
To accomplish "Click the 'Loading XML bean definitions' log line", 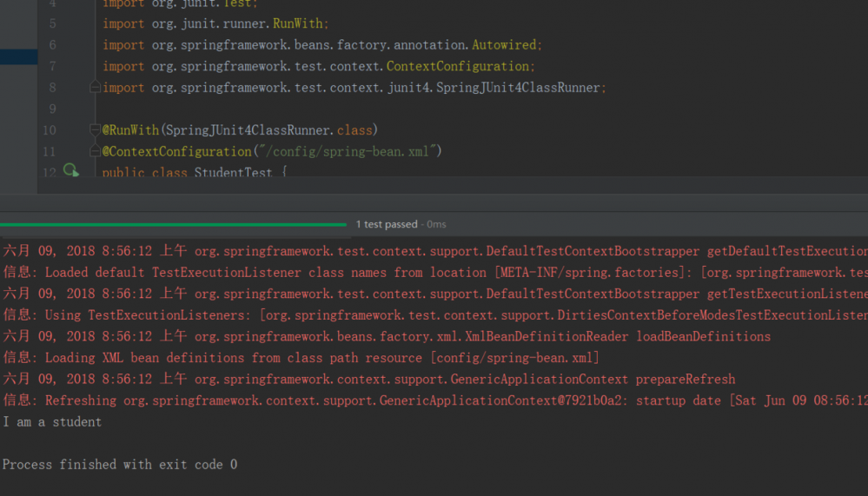I will coord(301,358).
